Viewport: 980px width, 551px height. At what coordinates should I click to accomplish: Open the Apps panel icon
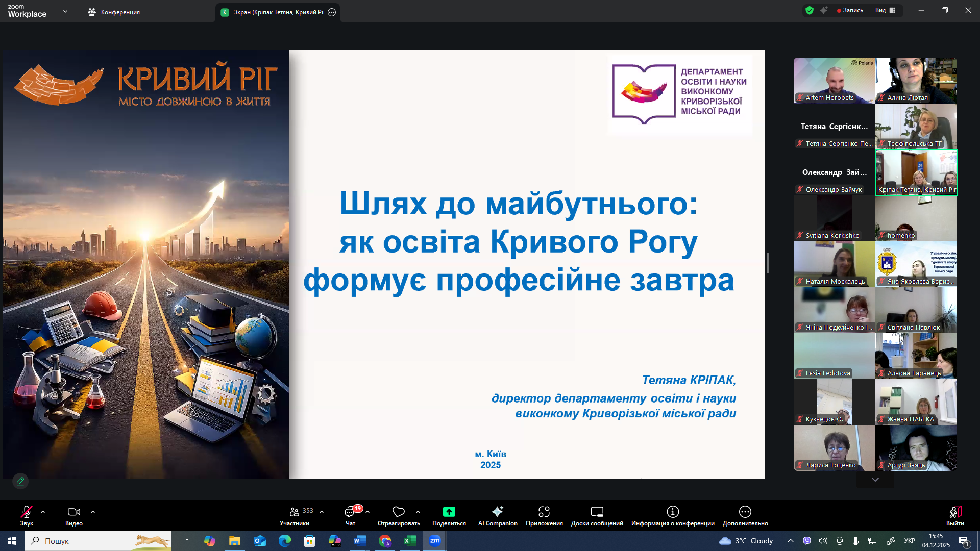pos(544,512)
